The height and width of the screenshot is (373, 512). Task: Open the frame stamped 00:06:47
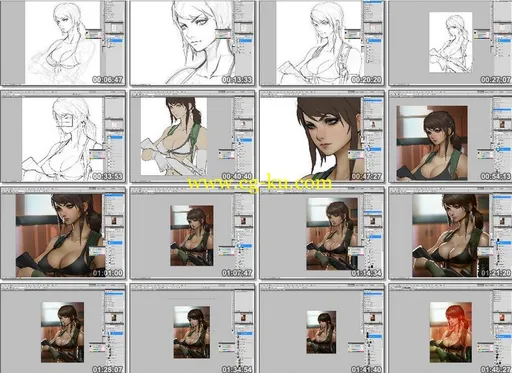pyautogui.click(x=63, y=43)
